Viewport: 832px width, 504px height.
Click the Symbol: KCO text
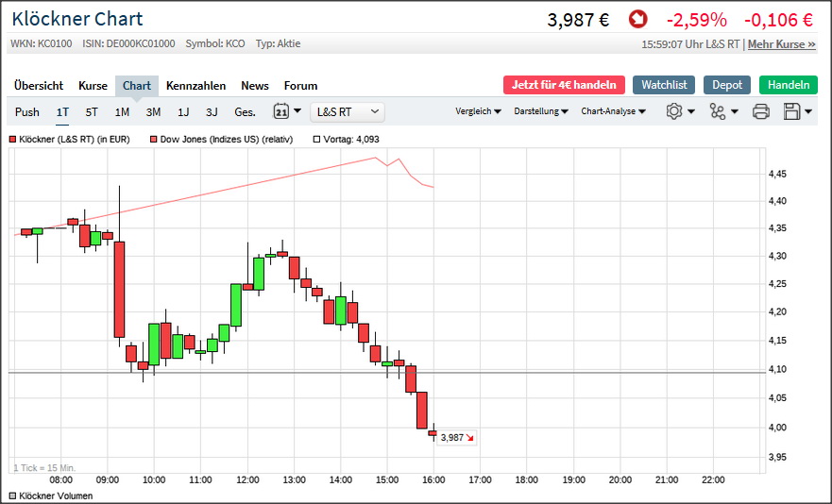coord(215,43)
